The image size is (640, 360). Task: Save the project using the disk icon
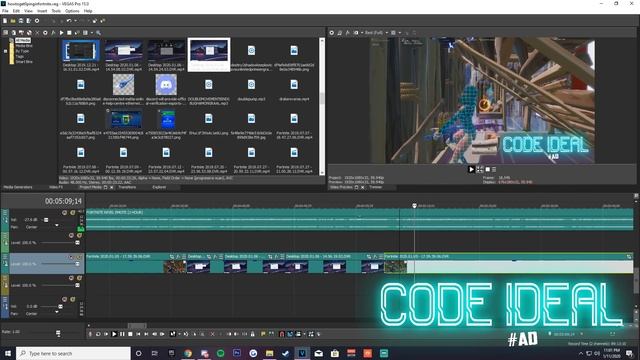coord(21,21)
